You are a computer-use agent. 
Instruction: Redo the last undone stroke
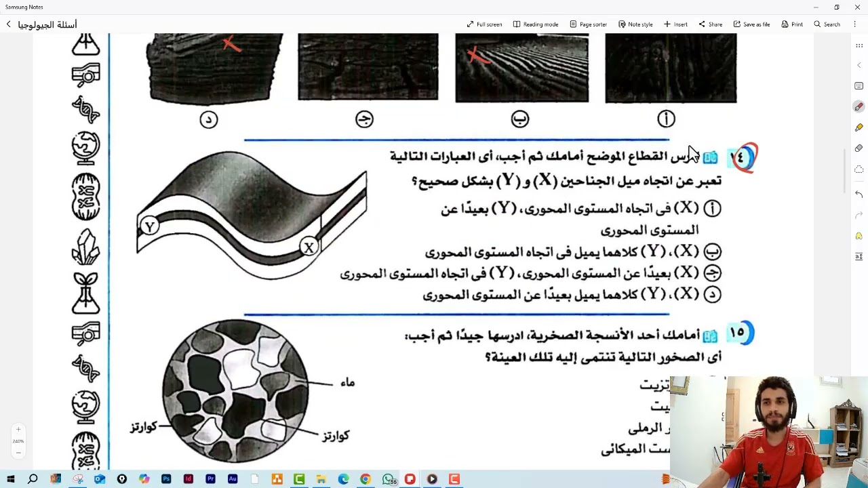(x=859, y=215)
